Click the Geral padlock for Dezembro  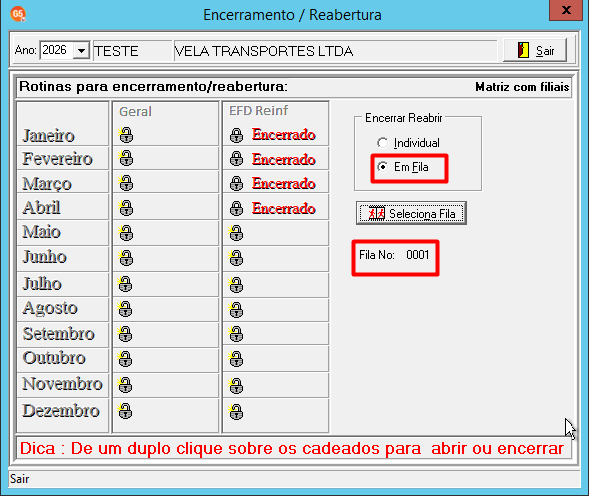125,411
